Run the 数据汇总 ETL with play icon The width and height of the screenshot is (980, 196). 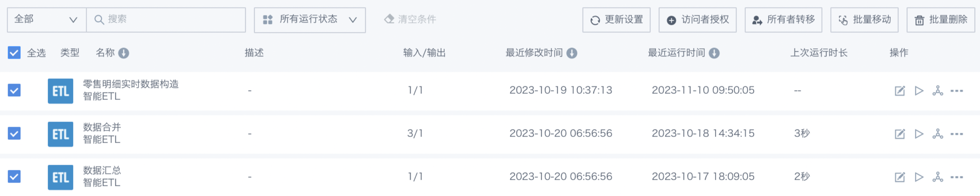(919, 177)
